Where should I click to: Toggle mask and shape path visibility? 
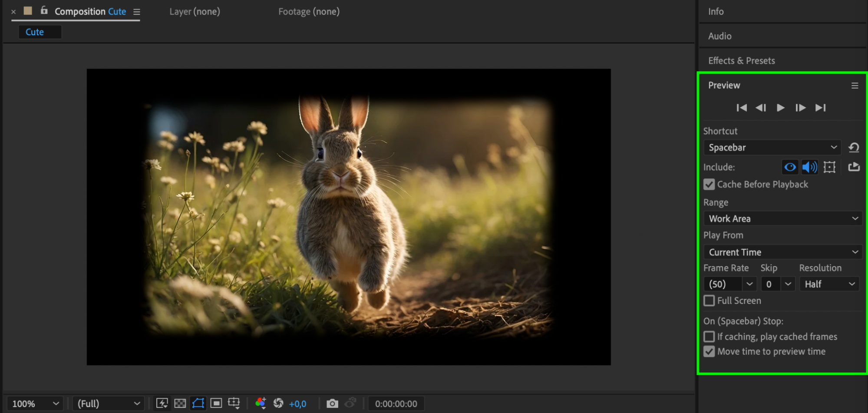[198, 403]
